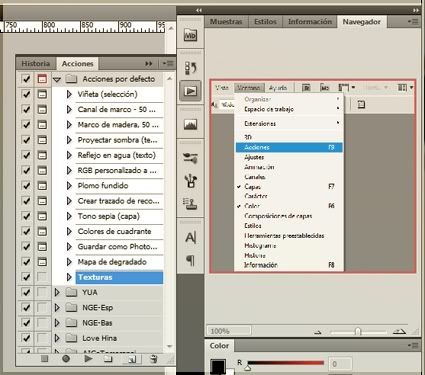Collapse icon dock with top double arrows
This screenshot has width=425, height=375.
pos(199,10)
